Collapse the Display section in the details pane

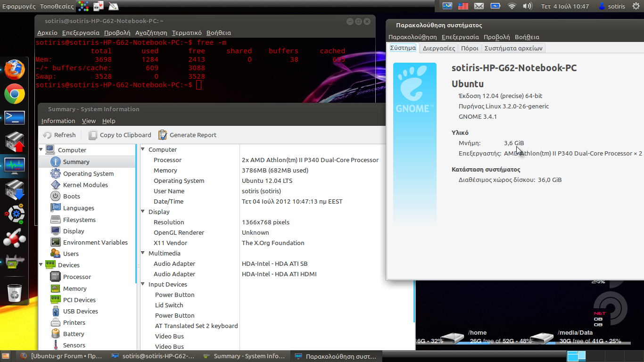143,212
